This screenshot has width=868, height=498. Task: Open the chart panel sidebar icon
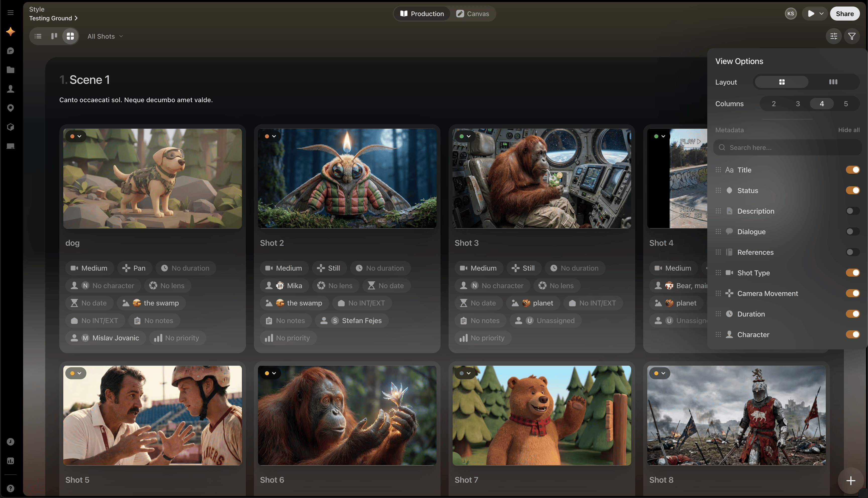click(x=11, y=461)
